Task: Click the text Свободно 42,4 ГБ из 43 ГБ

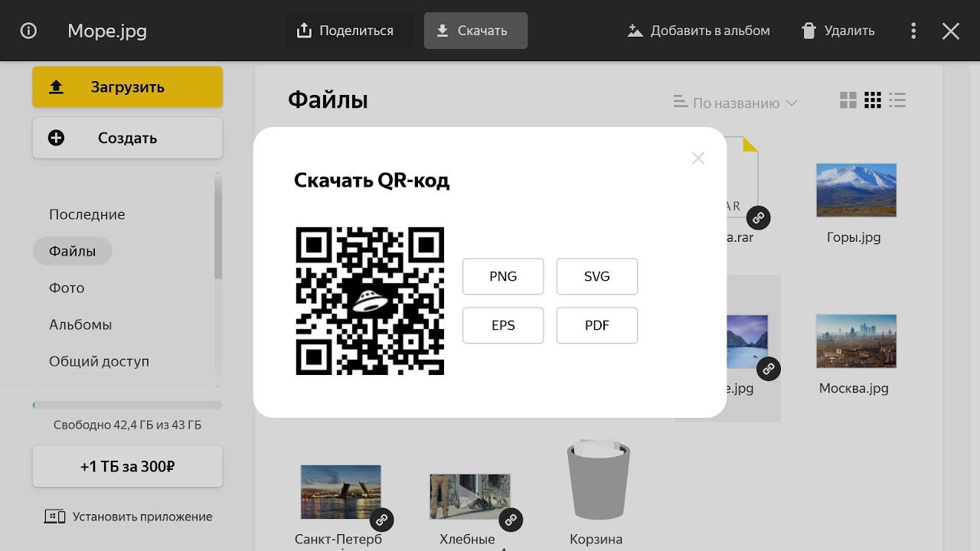Action: pyautogui.click(x=127, y=425)
